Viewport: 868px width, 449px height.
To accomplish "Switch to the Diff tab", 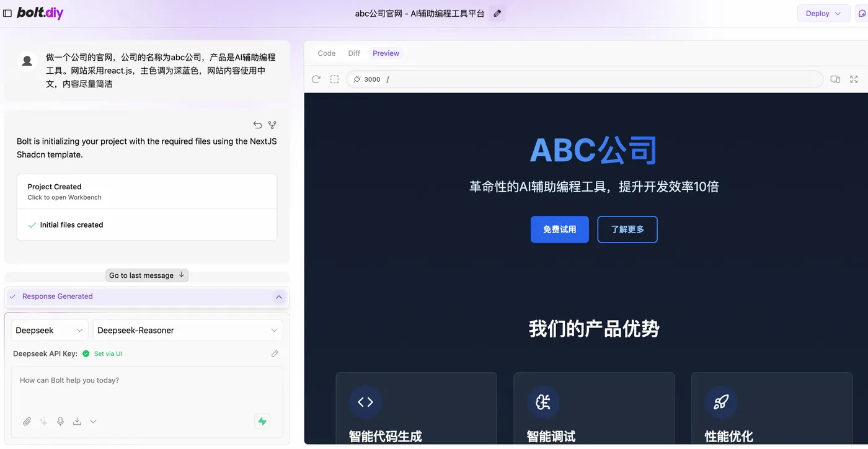I will [354, 53].
